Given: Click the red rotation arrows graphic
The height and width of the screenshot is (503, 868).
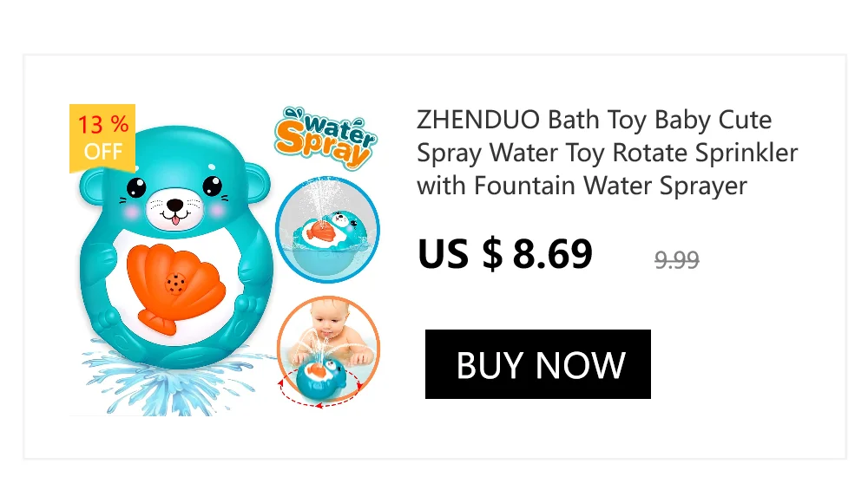Looking at the screenshot, I should pos(319,390).
